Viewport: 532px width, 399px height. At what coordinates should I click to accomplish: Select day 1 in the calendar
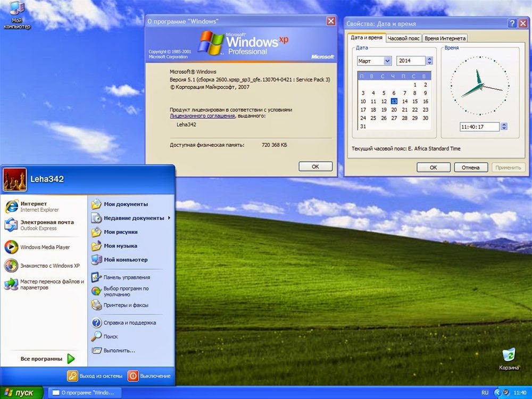pos(415,85)
